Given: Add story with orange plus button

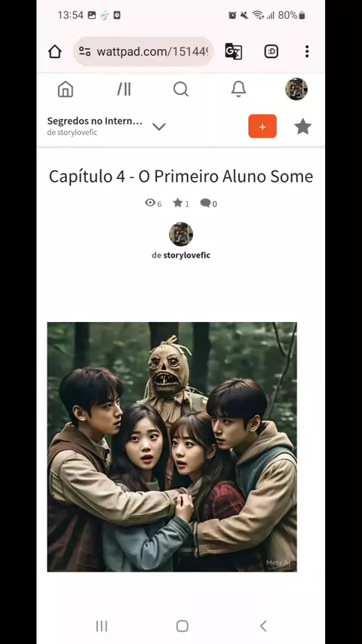Looking at the screenshot, I should pyautogui.click(x=262, y=126).
